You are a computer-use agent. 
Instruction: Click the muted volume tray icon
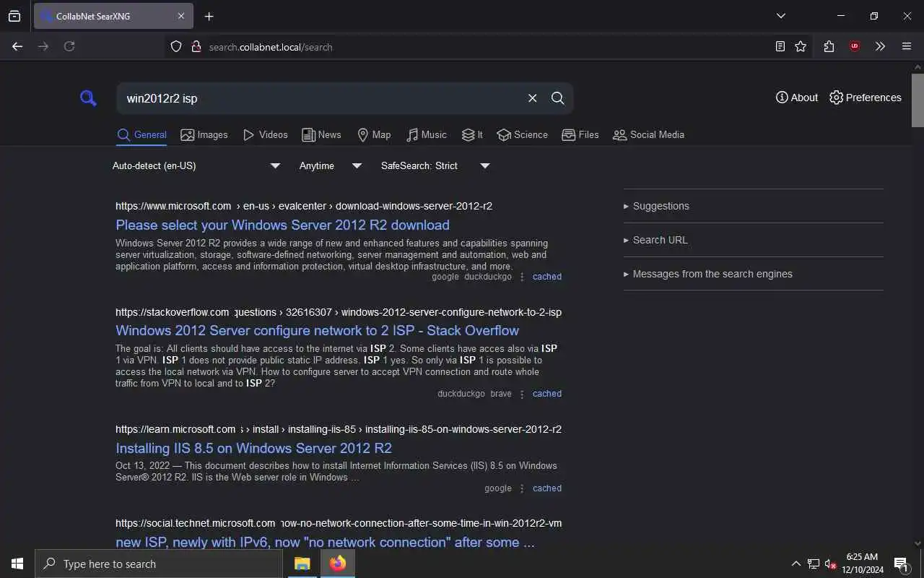(x=830, y=564)
